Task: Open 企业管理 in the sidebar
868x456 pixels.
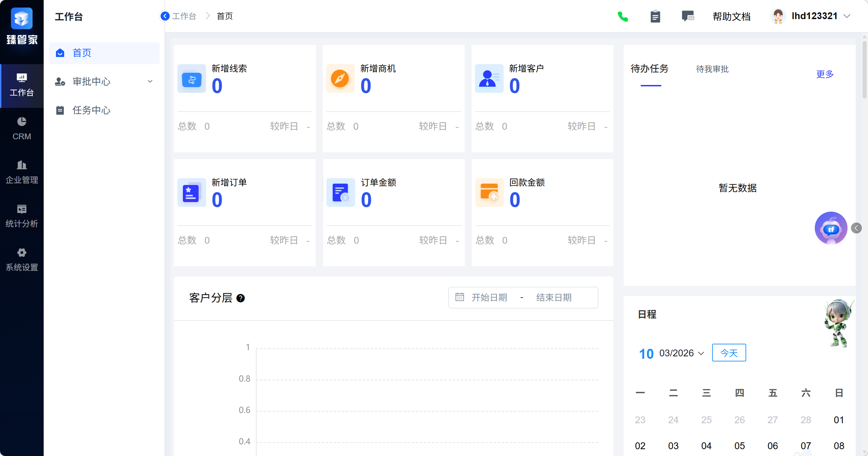Action: click(x=21, y=172)
